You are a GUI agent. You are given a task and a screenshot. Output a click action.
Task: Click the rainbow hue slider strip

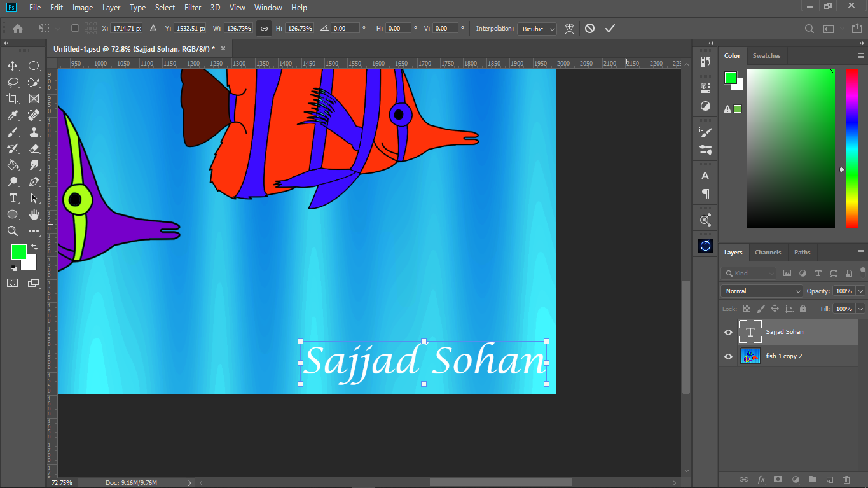[x=851, y=149]
